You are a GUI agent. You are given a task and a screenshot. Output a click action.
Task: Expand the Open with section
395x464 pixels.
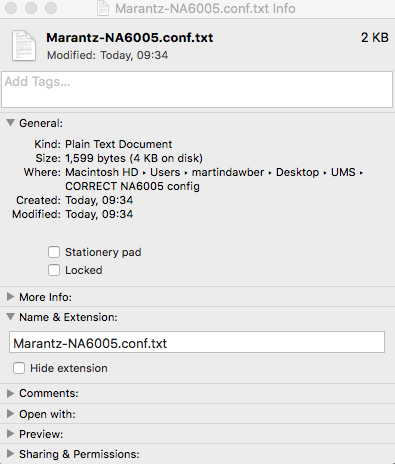(10, 414)
